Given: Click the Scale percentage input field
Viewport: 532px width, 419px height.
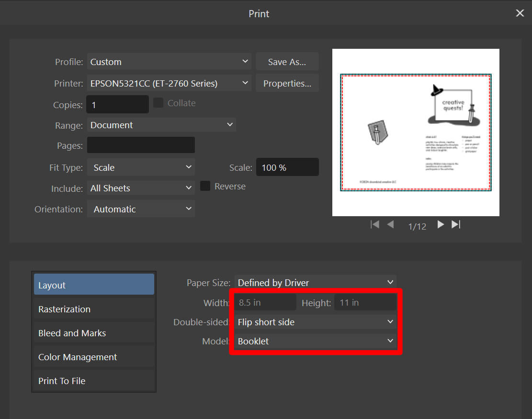Looking at the screenshot, I should coord(287,167).
